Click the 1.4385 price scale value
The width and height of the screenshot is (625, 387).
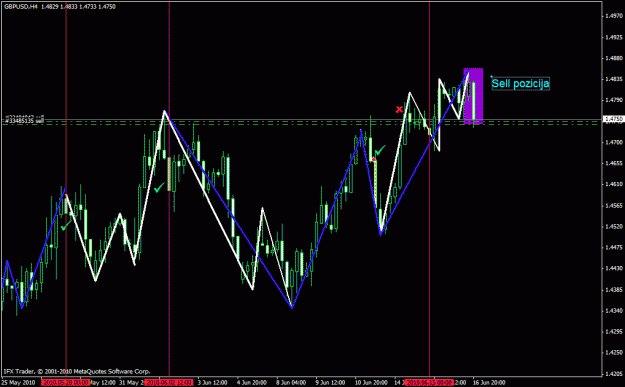[x=614, y=290]
